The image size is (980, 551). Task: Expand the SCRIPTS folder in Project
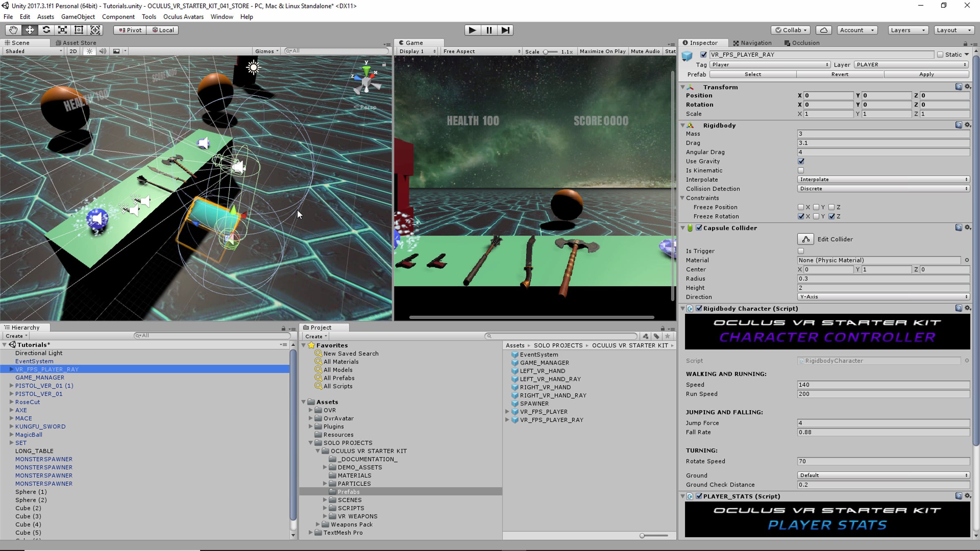pos(325,508)
